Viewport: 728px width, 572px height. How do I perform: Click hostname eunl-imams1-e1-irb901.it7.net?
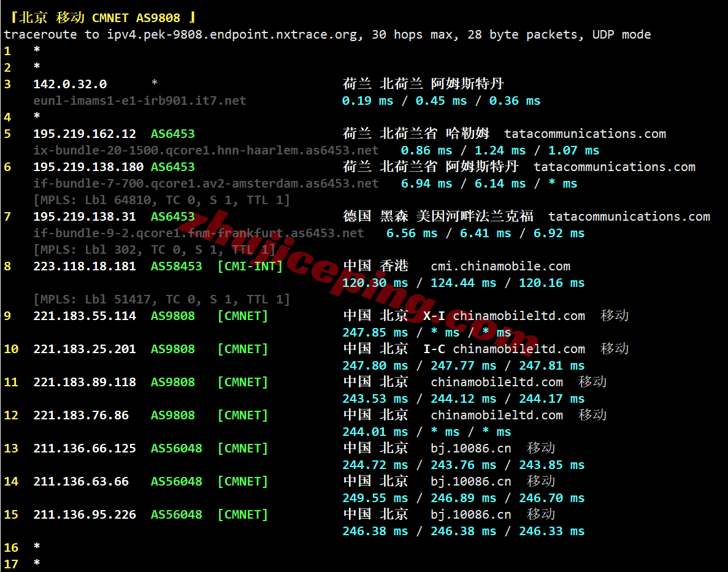(x=140, y=101)
